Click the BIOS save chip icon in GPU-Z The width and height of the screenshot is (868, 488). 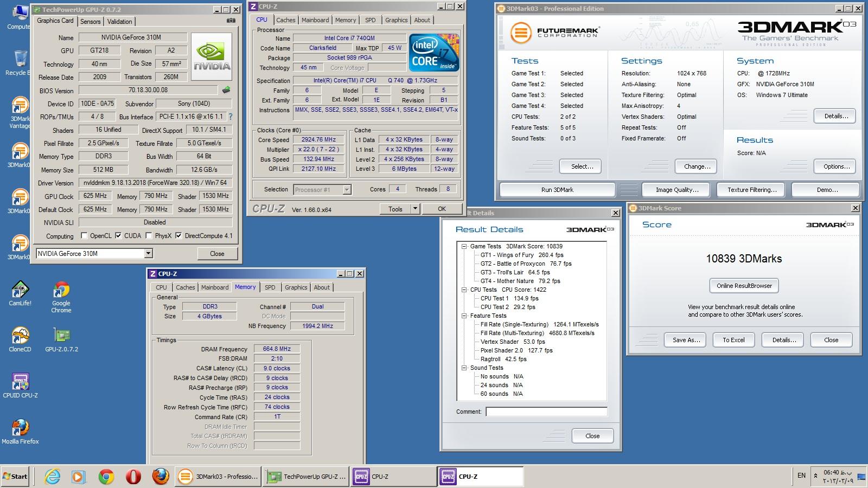(x=226, y=90)
